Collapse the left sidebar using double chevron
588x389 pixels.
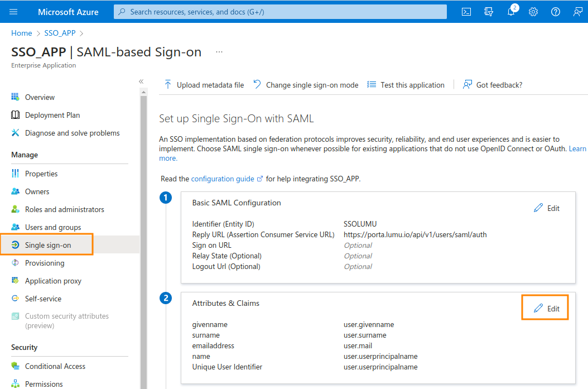(x=141, y=81)
